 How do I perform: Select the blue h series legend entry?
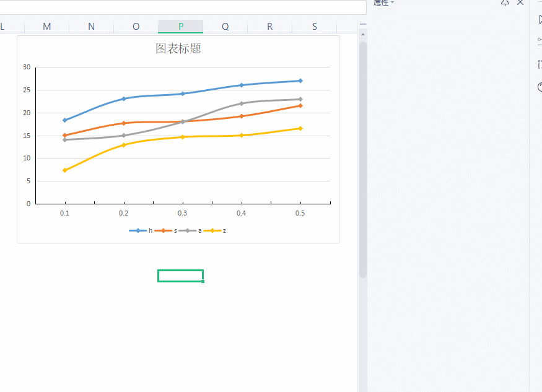click(141, 230)
